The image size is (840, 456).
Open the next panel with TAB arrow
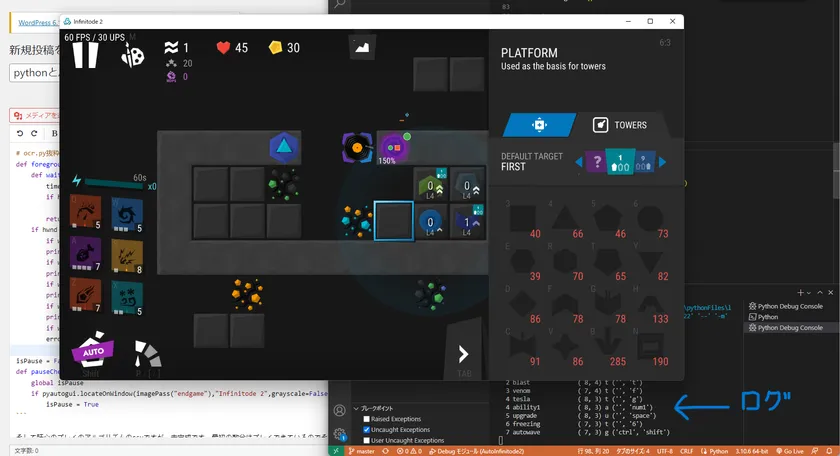pos(463,354)
